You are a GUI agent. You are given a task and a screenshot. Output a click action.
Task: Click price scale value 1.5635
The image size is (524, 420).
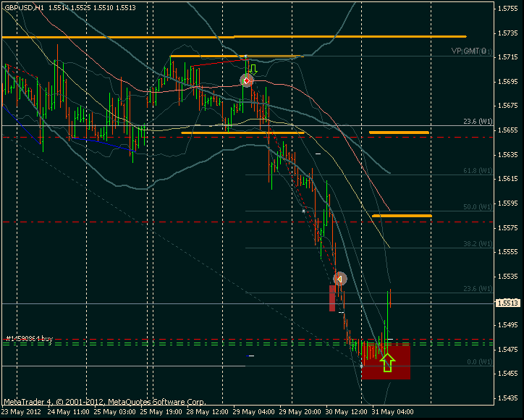(507, 154)
